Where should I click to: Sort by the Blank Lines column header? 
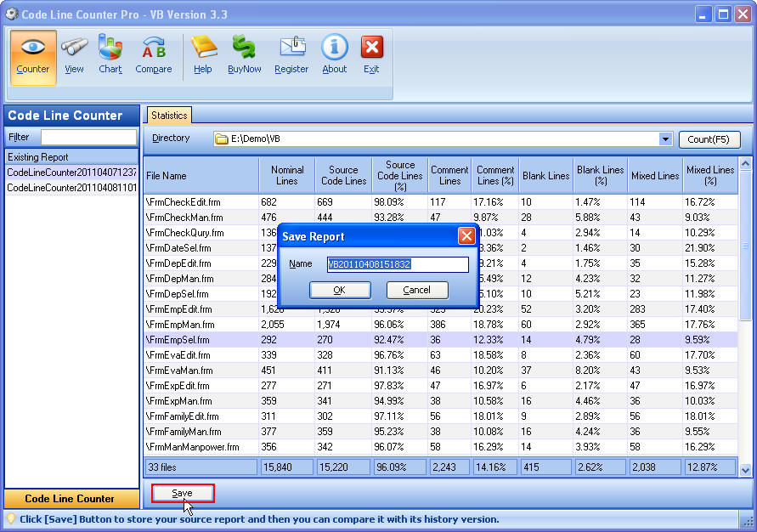tap(546, 176)
